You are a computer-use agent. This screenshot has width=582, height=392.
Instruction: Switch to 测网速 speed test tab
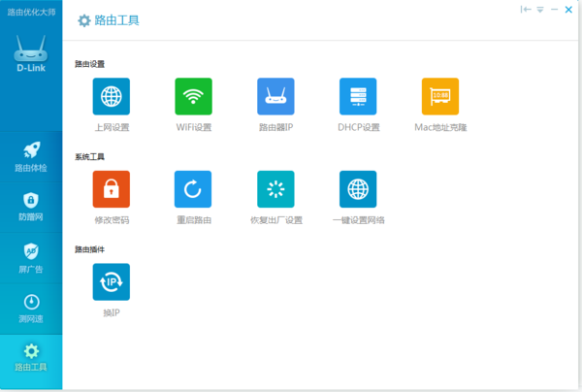[x=31, y=308]
